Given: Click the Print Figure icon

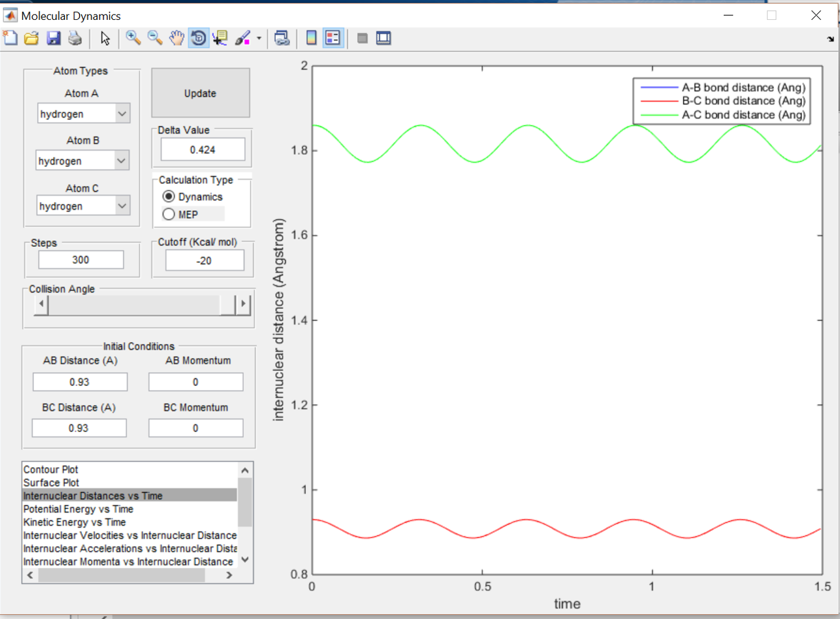Looking at the screenshot, I should [75, 39].
